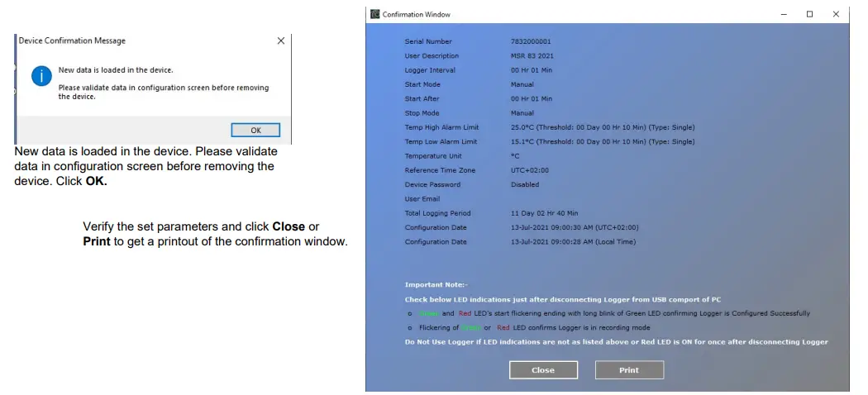The width and height of the screenshot is (868, 395).
Task: Click the Start Mode label
Action: click(422, 84)
